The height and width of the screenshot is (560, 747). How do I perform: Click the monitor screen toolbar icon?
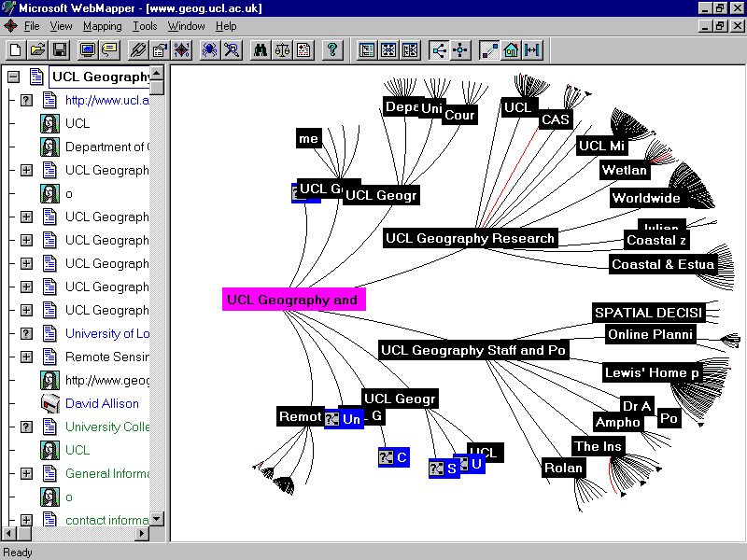tap(88, 50)
